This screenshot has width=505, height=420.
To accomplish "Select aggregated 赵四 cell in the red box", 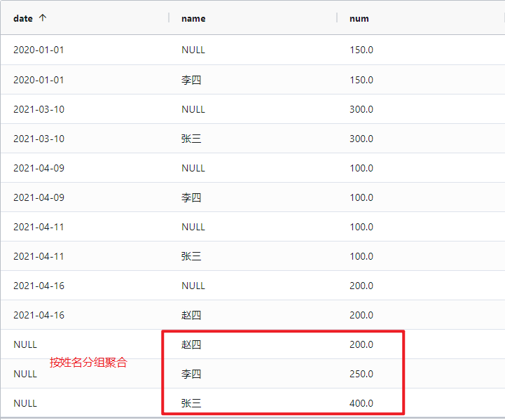I will [x=191, y=344].
